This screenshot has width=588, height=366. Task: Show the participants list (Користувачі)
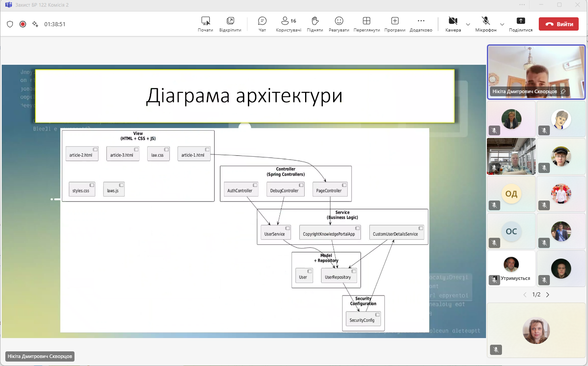(x=288, y=24)
